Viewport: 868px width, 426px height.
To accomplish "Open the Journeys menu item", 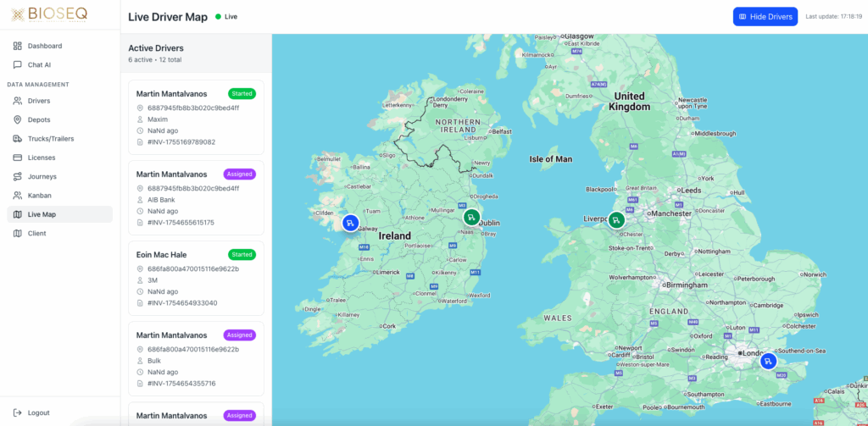I will pos(42,177).
